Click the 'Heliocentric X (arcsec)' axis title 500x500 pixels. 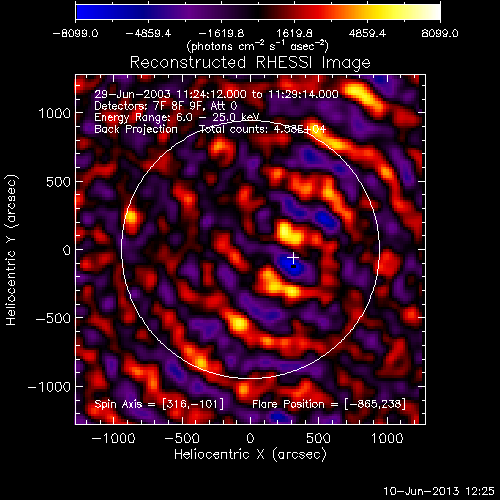point(250,454)
